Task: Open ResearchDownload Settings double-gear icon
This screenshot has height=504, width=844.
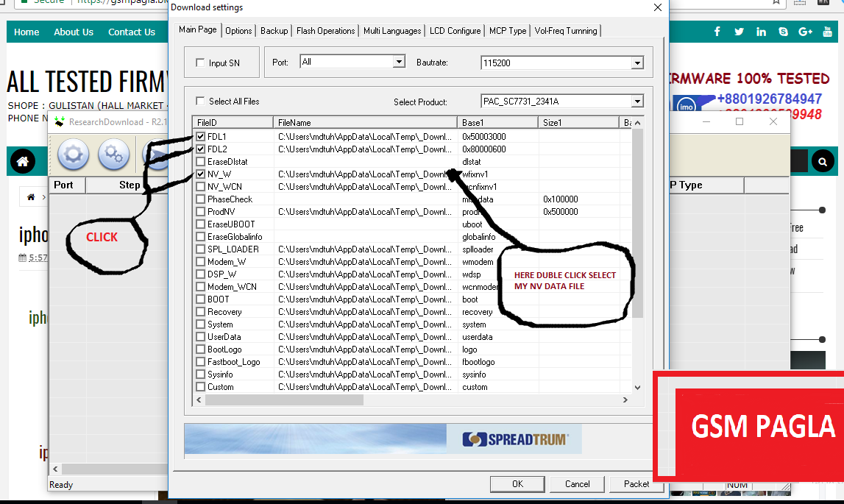Action: pos(113,154)
